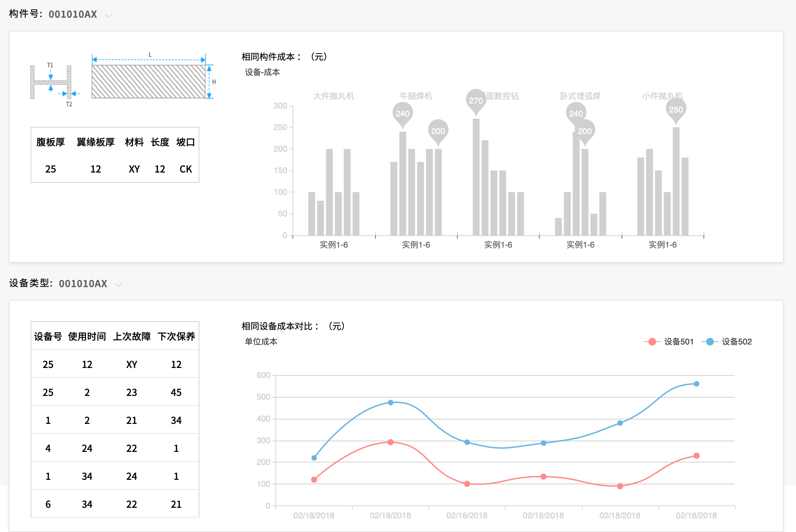Expand the 构件号 001010AX dropdown chevron
The image size is (796, 532).
[109, 15]
